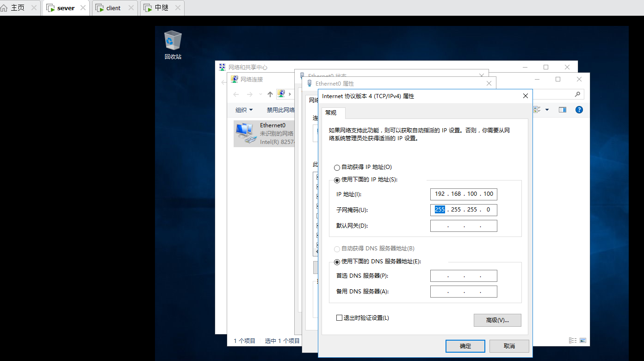Click the 未识别的网络 adapter status text

point(277,133)
